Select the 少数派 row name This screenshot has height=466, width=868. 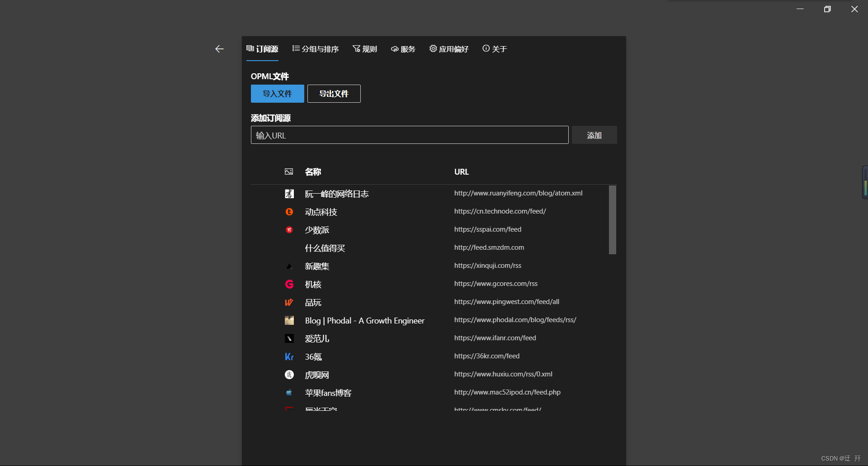tap(317, 230)
